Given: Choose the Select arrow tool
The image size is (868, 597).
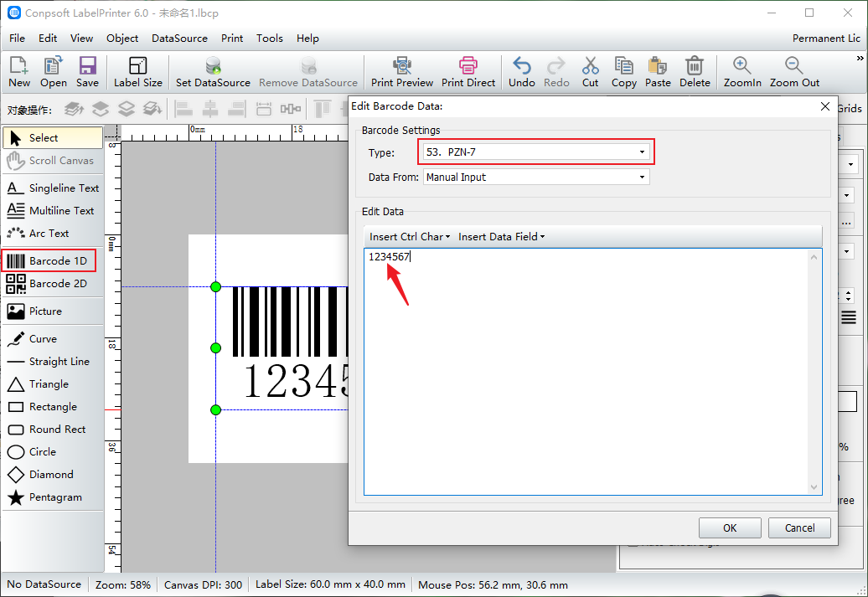Looking at the screenshot, I should [x=53, y=138].
